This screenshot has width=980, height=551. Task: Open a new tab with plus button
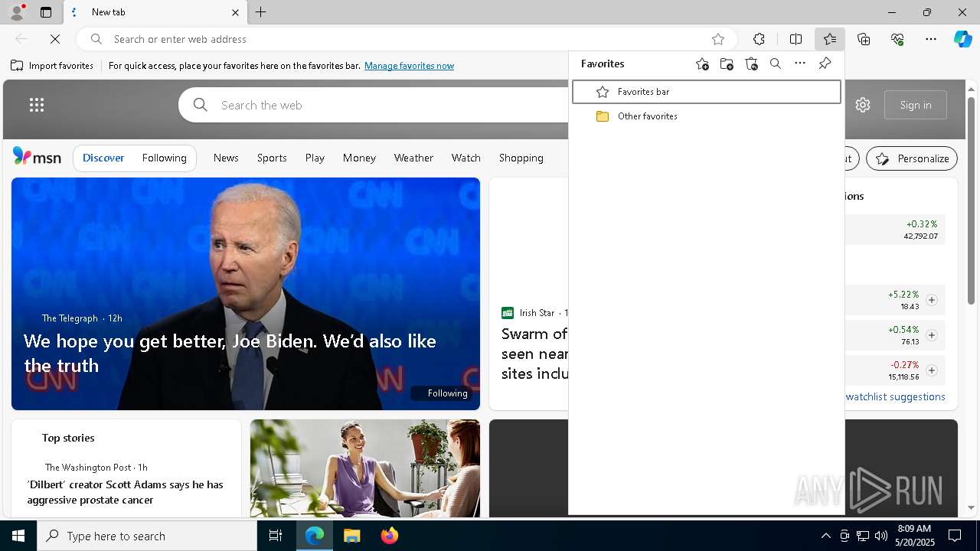point(261,12)
